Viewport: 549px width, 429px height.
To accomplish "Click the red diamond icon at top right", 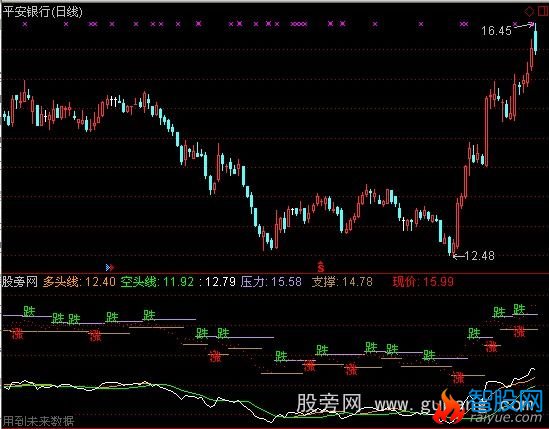I will tap(529, 12).
